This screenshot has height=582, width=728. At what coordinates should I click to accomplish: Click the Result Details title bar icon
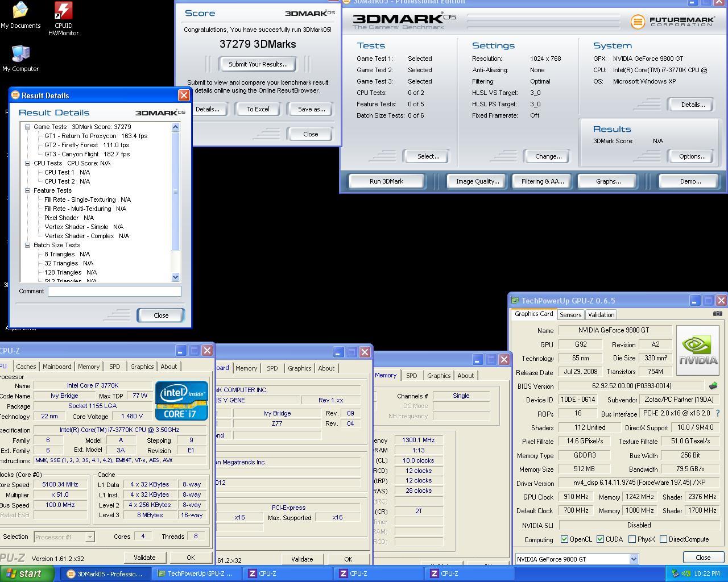pyautogui.click(x=15, y=95)
